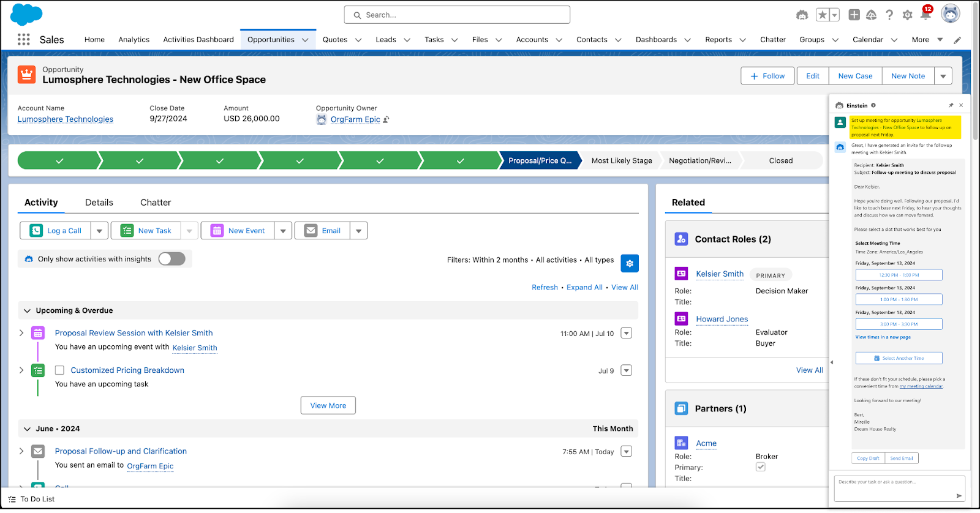Click the Contact Roles icon
The height and width of the screenshot is (513, 980).
(681, 239)
